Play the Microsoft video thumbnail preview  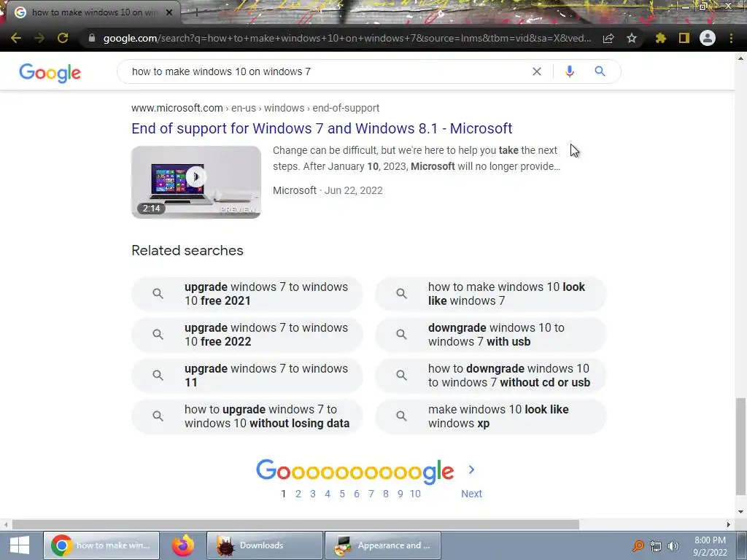click(196, 182)
